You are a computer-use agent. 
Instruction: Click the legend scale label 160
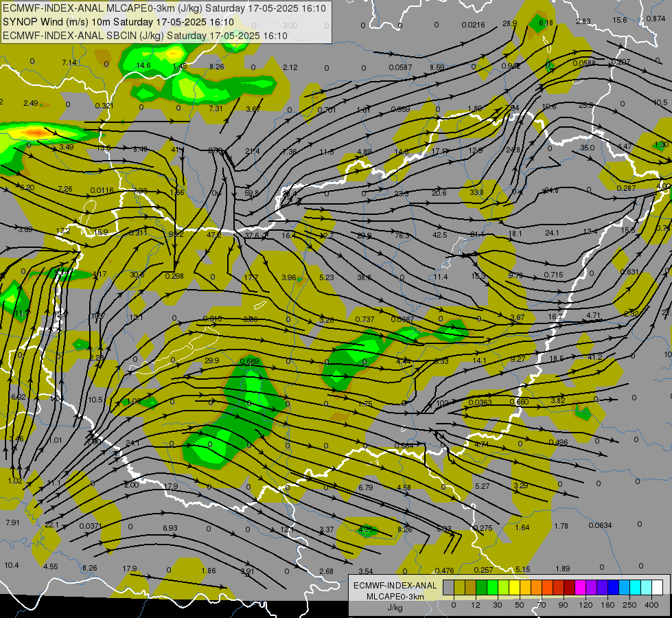click(607, 605)
